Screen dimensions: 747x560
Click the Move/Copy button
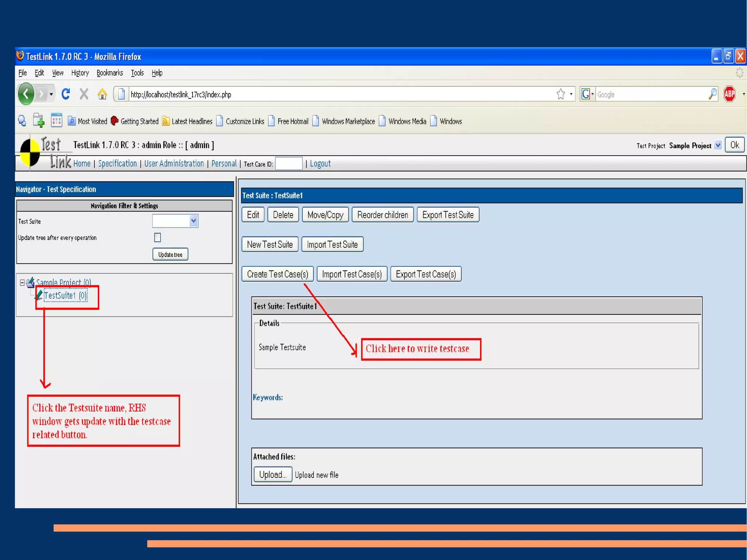(325, 215)
